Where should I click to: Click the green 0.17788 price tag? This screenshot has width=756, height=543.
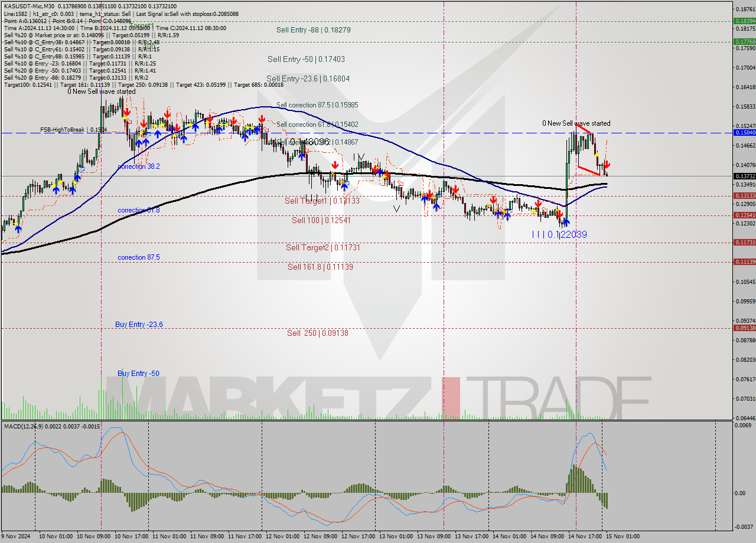click(x=744, y=41)
